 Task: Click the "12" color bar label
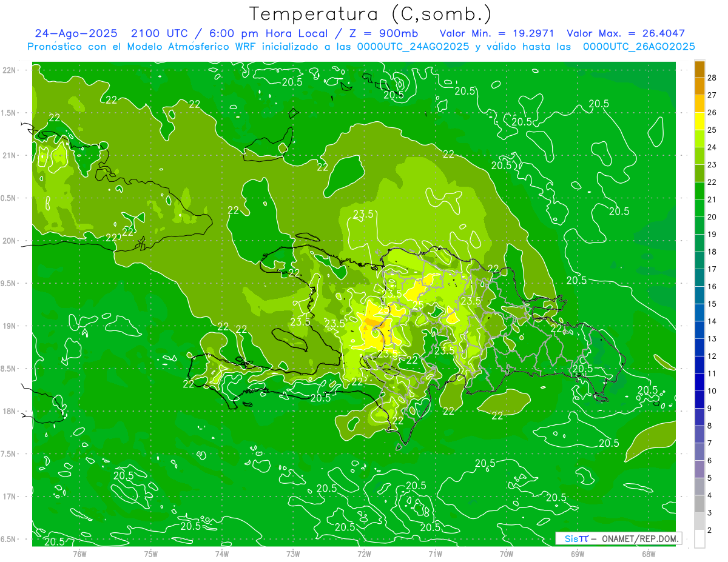pyautogui.click(x=712, y=356)
